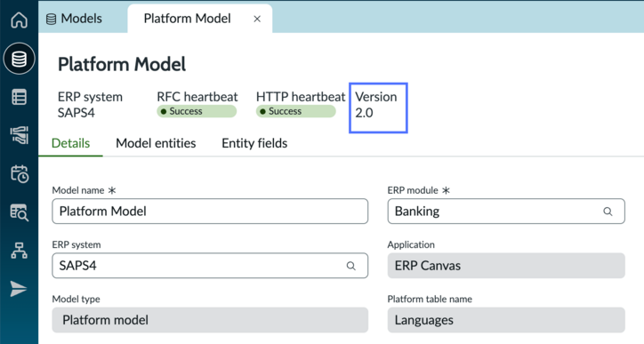
Task: Close the Platform Model tab
Action: pos(257,19)
